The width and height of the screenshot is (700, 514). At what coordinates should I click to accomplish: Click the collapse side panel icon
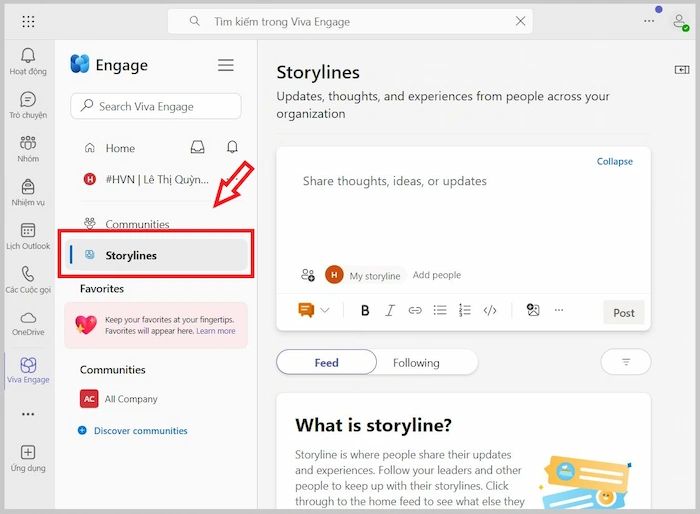click(682, 70)
